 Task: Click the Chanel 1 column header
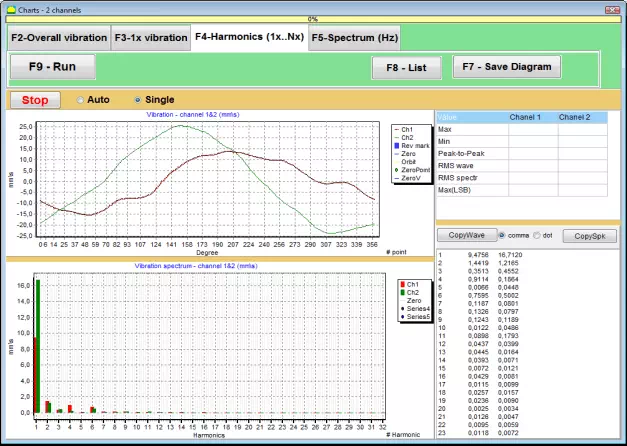533,117
